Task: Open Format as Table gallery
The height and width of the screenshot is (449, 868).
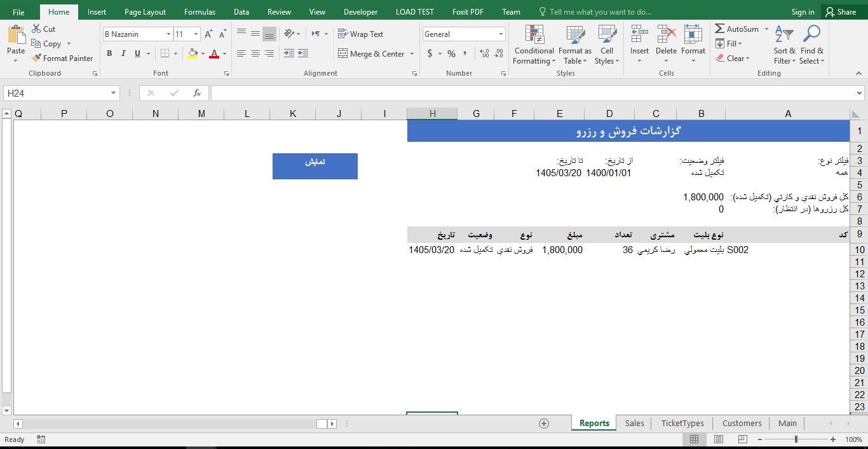Action: [x=575, y=45]
